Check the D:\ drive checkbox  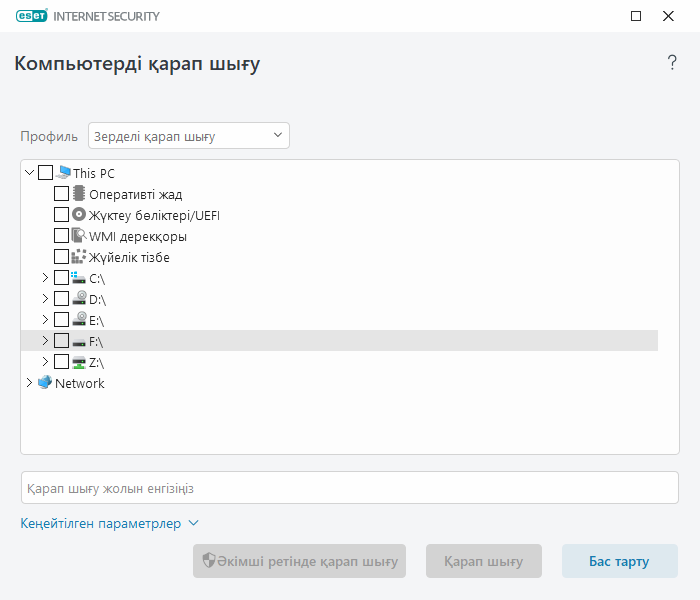coord(61,299)
